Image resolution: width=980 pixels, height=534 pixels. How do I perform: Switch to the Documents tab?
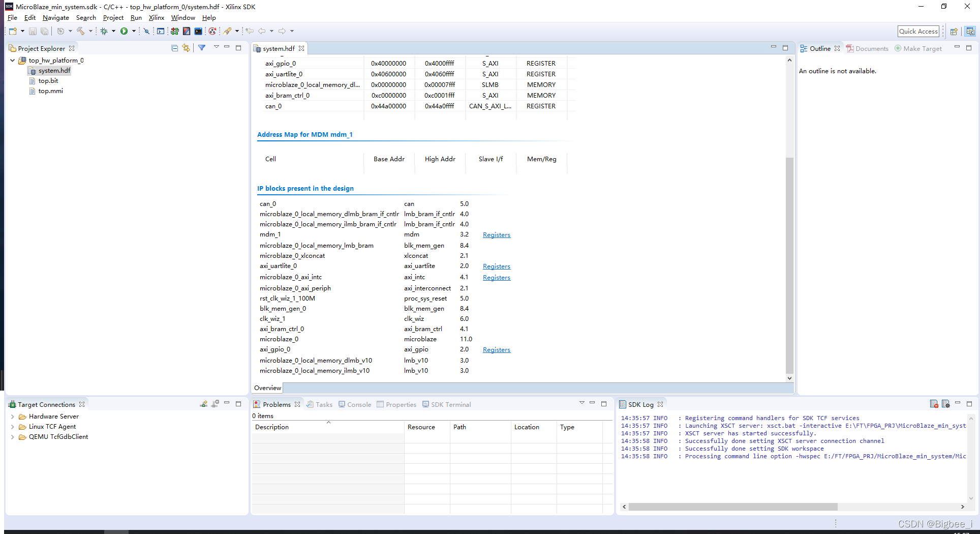[x=867, y=48]
